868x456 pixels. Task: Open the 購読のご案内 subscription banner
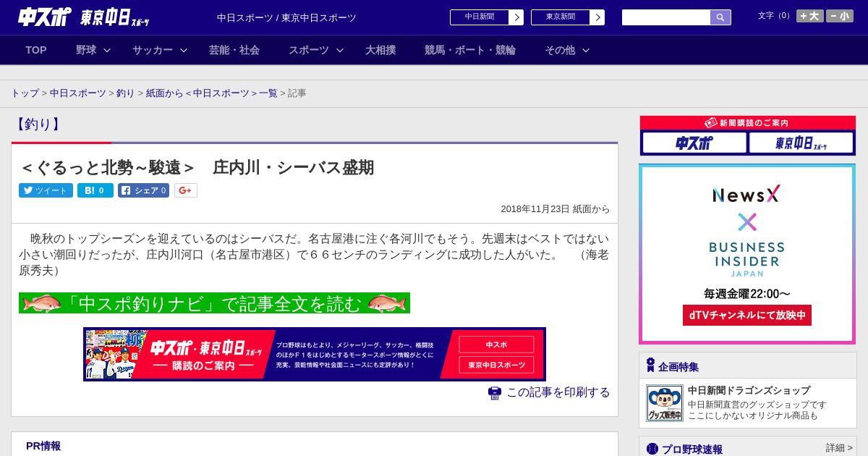[315, 354]
